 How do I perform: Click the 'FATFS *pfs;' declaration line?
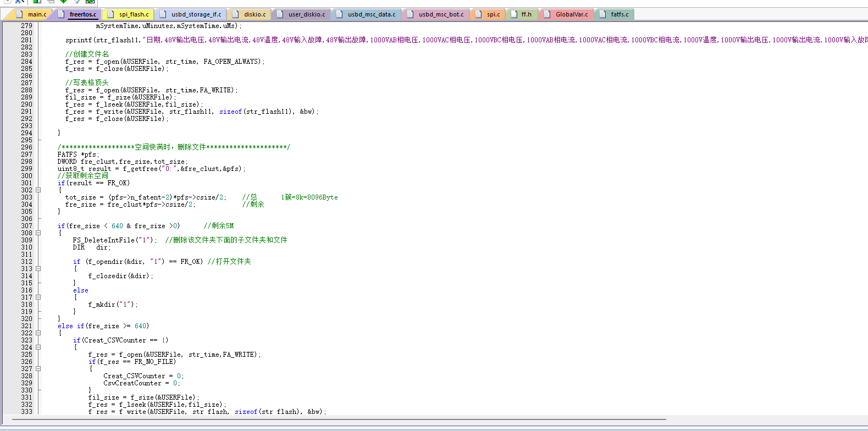79,154
